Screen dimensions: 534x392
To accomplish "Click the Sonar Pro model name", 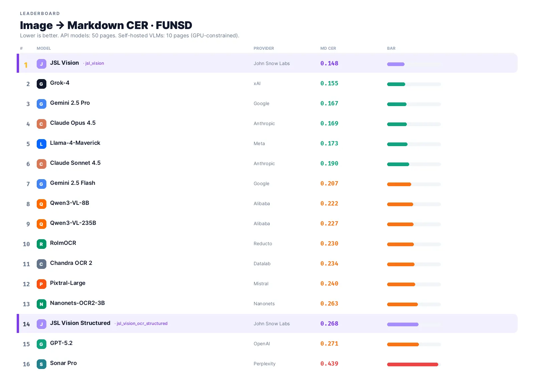I will click(x=63, y=363).
